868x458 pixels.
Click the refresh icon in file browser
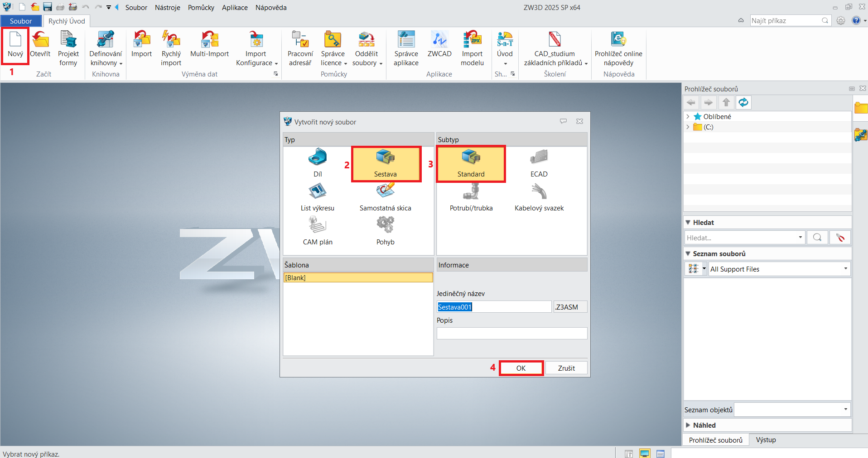(743, 103)
